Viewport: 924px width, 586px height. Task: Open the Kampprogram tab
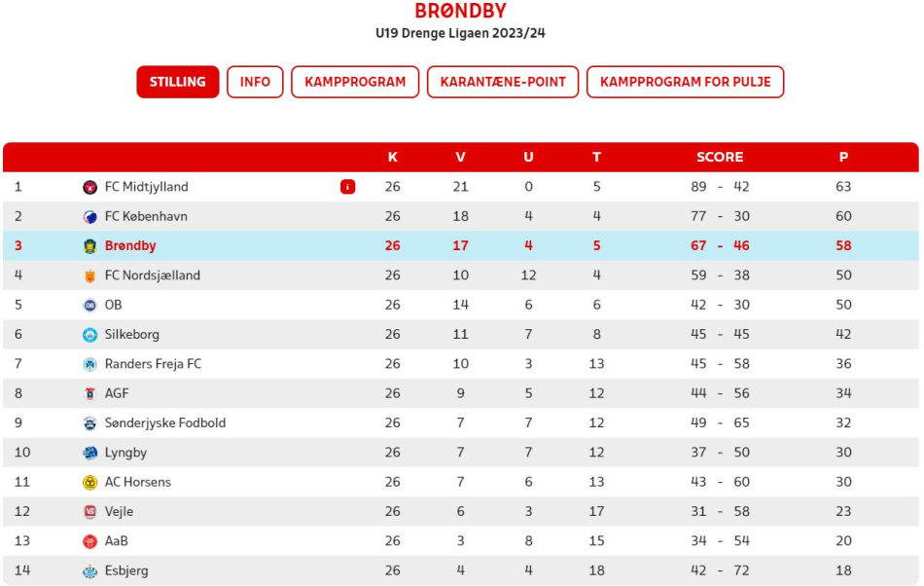point(355,82)
